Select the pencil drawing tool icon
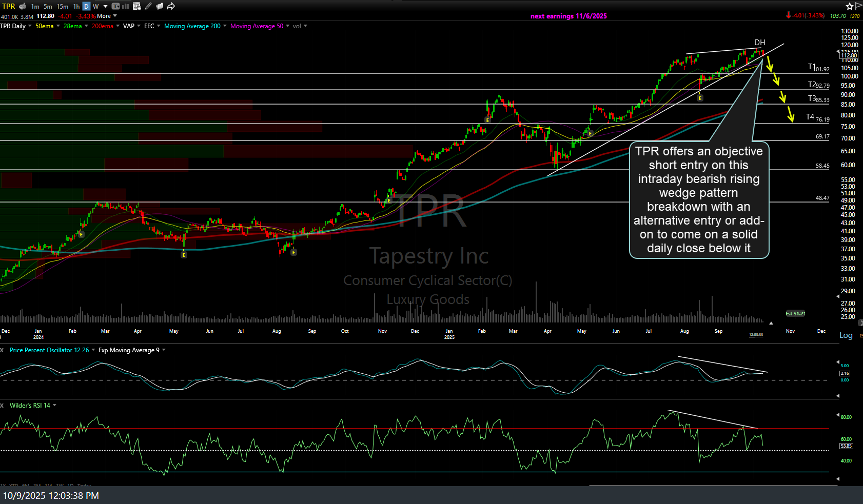The image size is (863, 504). coord(148,6)
